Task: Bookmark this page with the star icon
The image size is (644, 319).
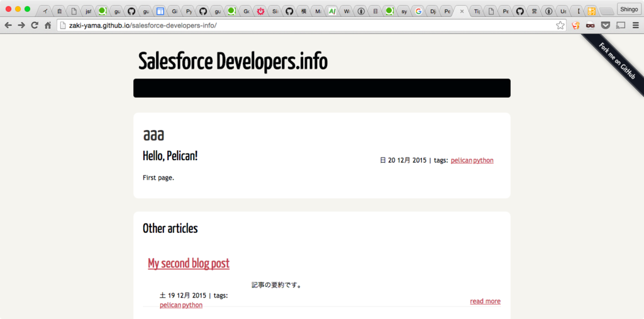Action: click(x=560, y=25)
